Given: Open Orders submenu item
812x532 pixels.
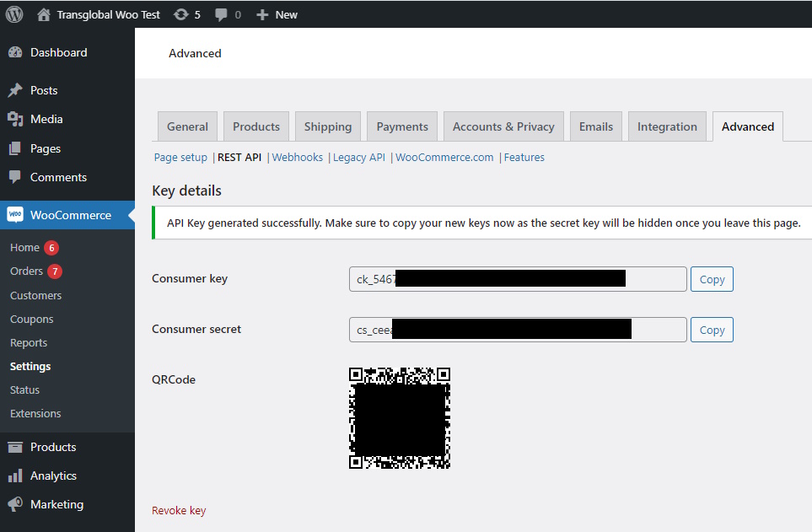Looking at the screenshot, I should [x=26, y=271].
